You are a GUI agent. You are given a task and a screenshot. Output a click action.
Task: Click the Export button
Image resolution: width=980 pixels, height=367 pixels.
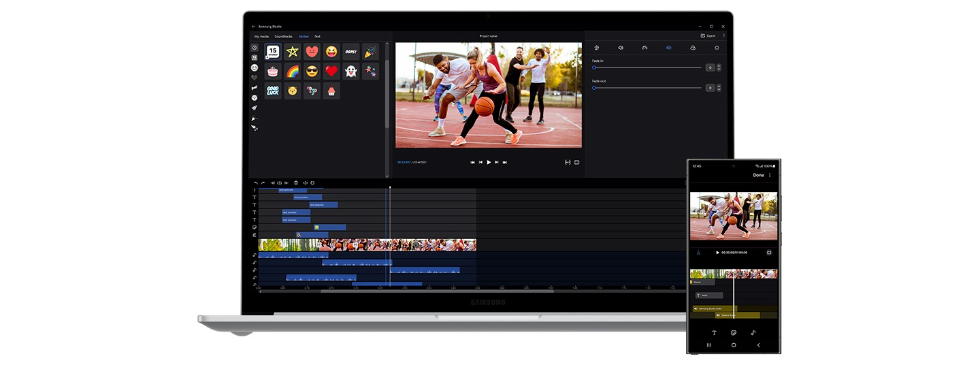coord(708,35)
